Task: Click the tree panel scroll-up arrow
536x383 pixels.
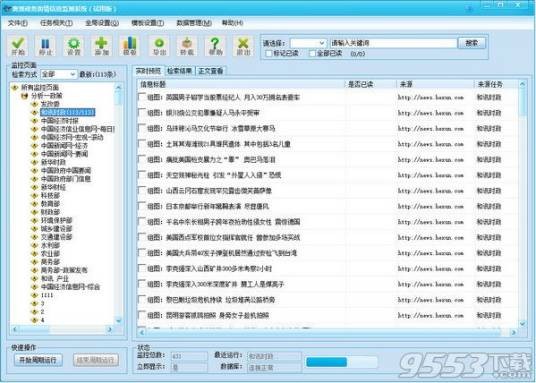Action: coord(118,87)
